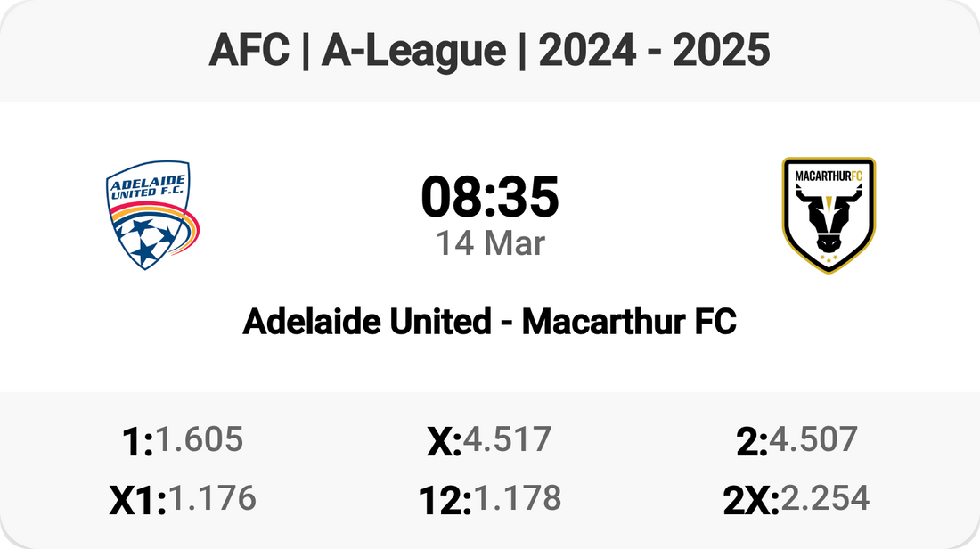Click the bold "2X:" market label
980x549 pixels.
[751, 501]
